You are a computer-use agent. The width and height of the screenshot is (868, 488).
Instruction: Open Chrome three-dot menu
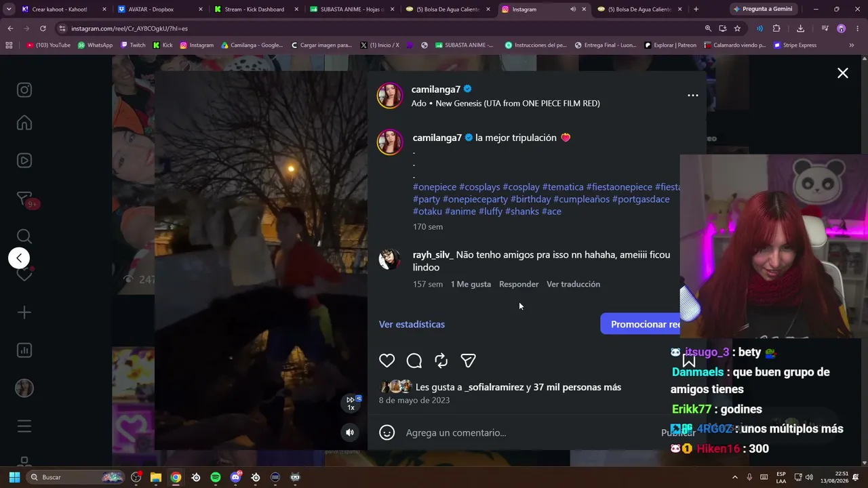click(857, 28)
